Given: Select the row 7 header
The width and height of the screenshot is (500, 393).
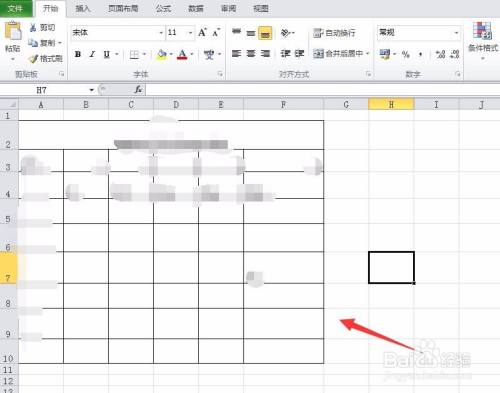Looking at the screenshot, I should point(8,268).
